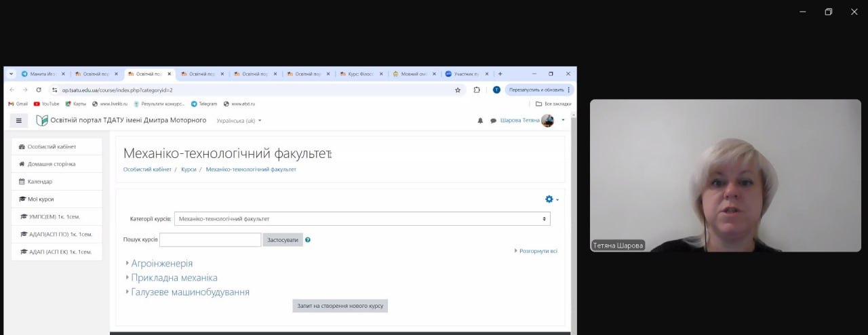Open the hamburger side menu toggle

[18, 121]
